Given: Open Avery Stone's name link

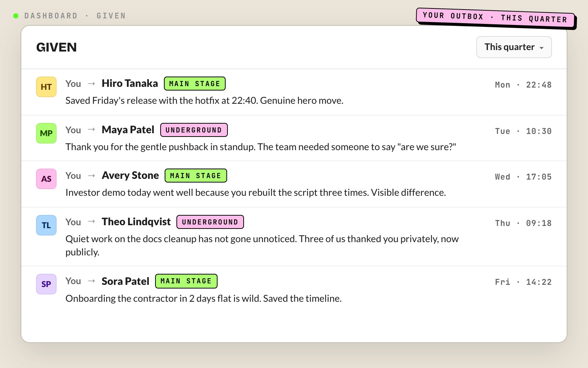Looking at the screenshot, I should point(130,176).
